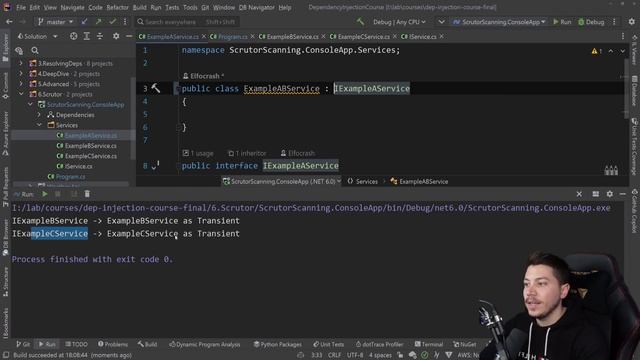This screenshot has width=640, height=360.
Task: Open the Solution view dropdown
Action: (37, 36)
